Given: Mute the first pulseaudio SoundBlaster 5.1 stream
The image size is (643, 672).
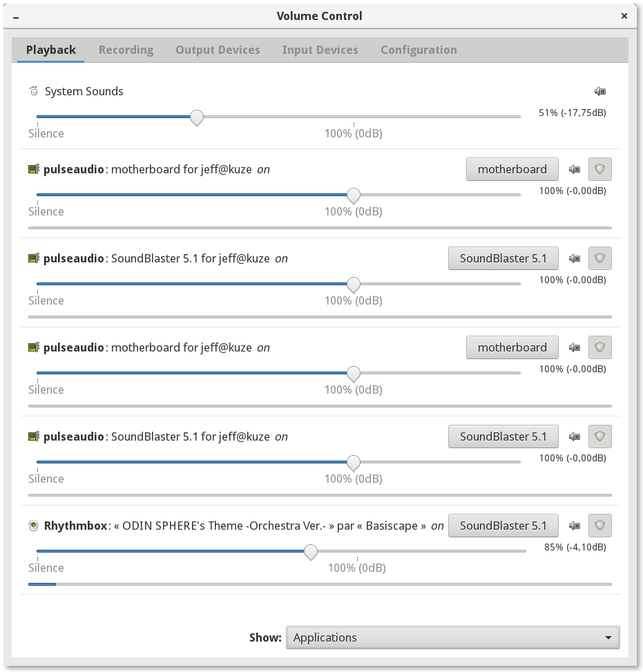Looking at the screenshot, I should point(574,258).
